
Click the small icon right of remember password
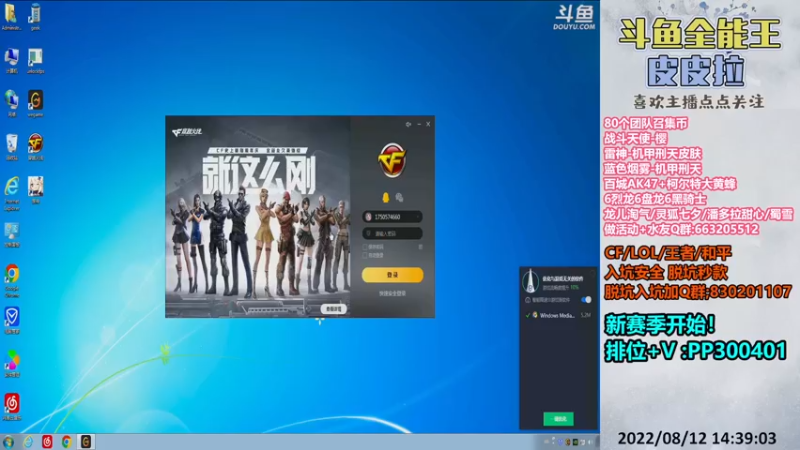pyautogui.click(x=420, y=247)
